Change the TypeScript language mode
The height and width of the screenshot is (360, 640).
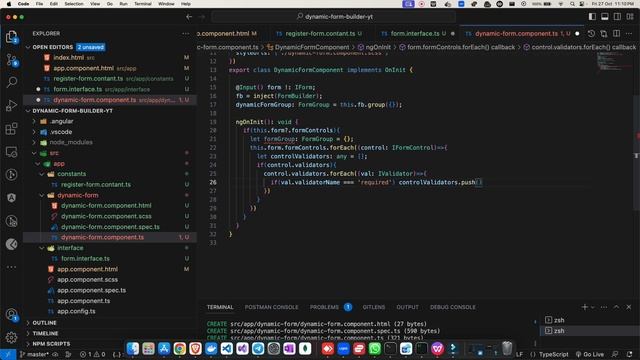[553, 354]
